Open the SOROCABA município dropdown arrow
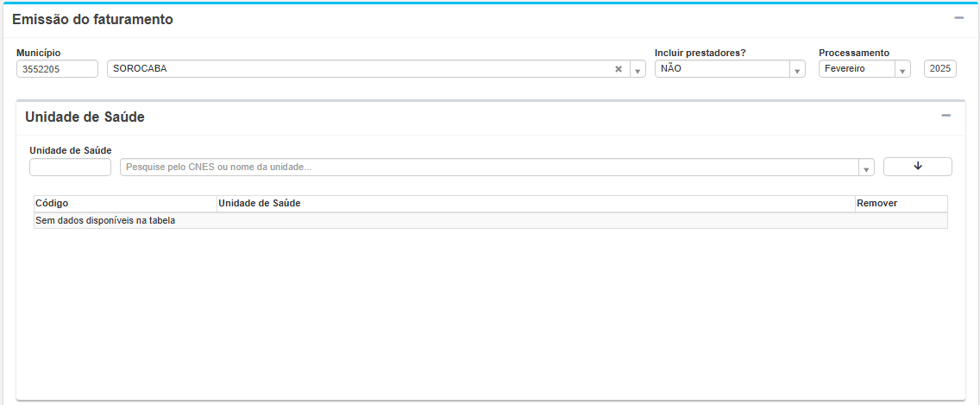Image resolution: width=980 pixels, height=405 pixels. click(638, 70)
